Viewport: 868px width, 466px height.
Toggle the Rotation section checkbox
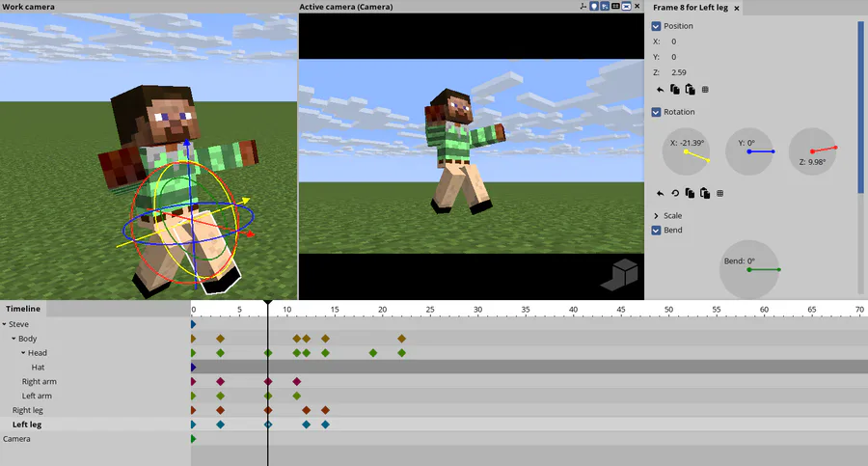coord(656,112)
